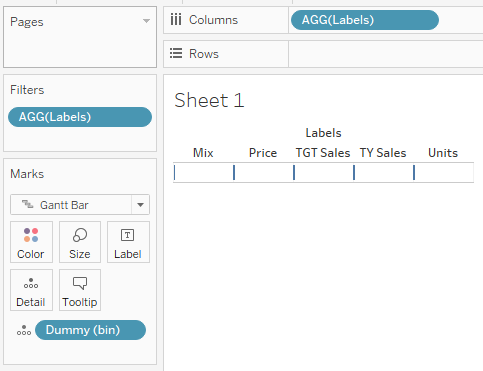Click the Gantt mark under TGT Sales
Screen dimensions: 483x371
(x=294, y=172)
